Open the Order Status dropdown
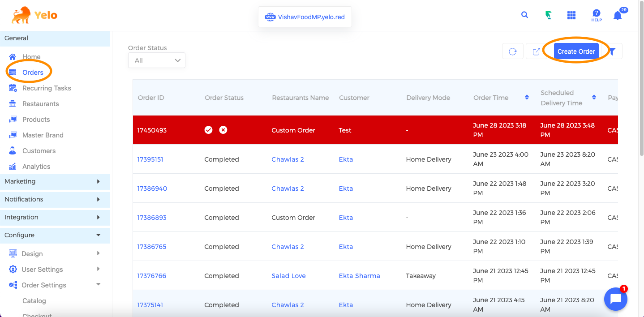644x317 pixels. [x=157, y=60]
